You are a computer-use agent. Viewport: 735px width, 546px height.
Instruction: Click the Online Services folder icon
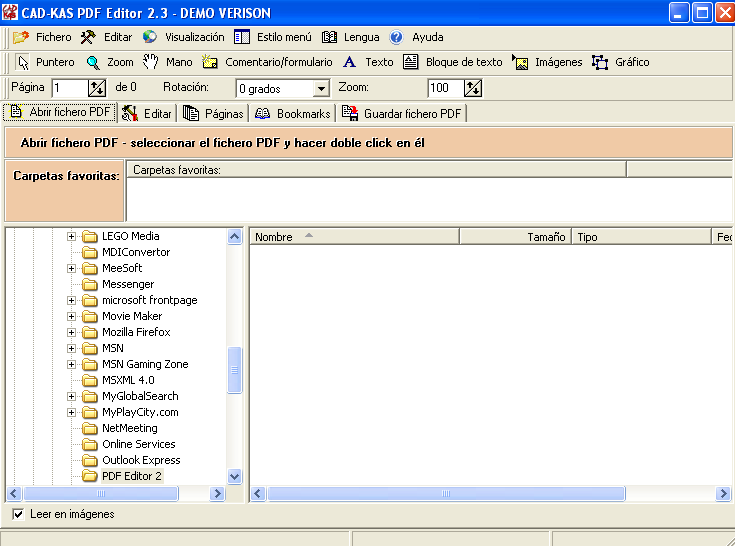(x=90, y=444)
